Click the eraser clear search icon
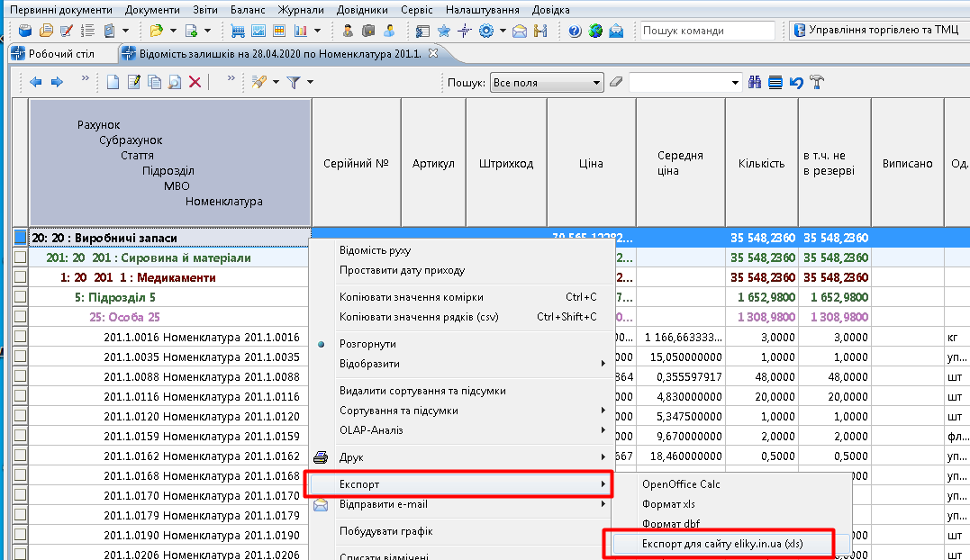This screenshot has width=970, height=560. [616, 82]
